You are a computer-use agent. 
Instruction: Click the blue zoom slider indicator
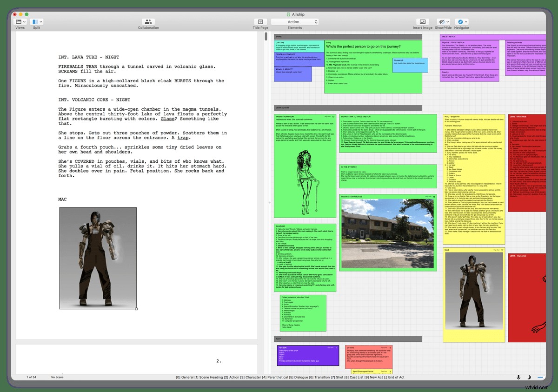click(x=540, y=377)
